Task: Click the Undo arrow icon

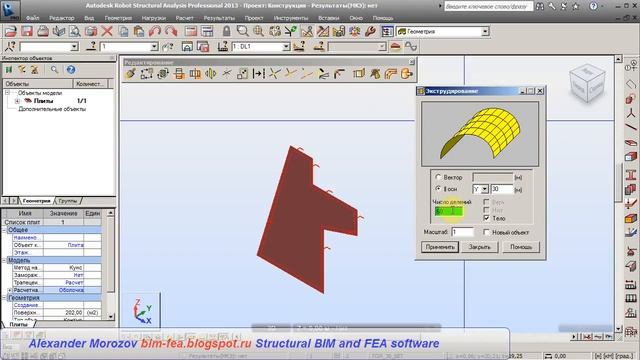Action: pyautogui.click(x=155, y=31)
